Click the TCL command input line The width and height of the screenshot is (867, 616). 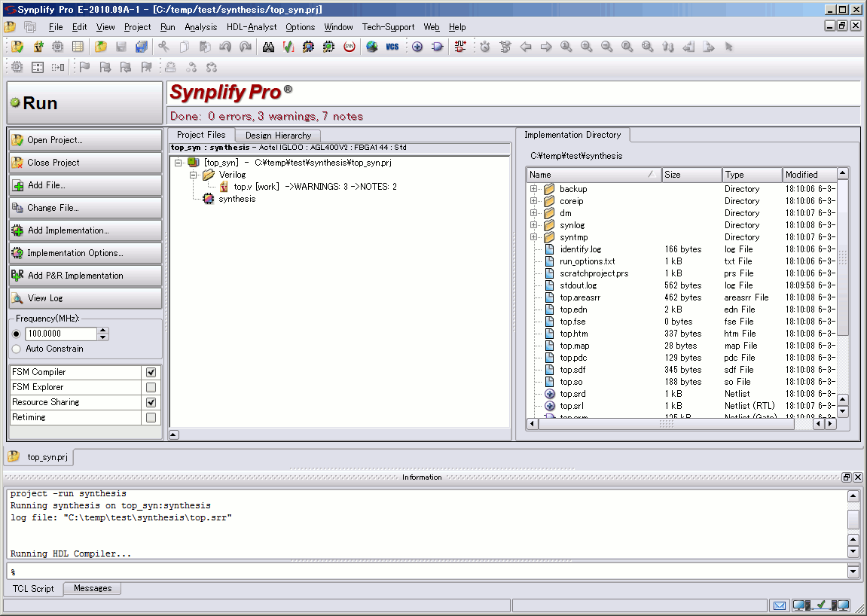tap(426, 572)
